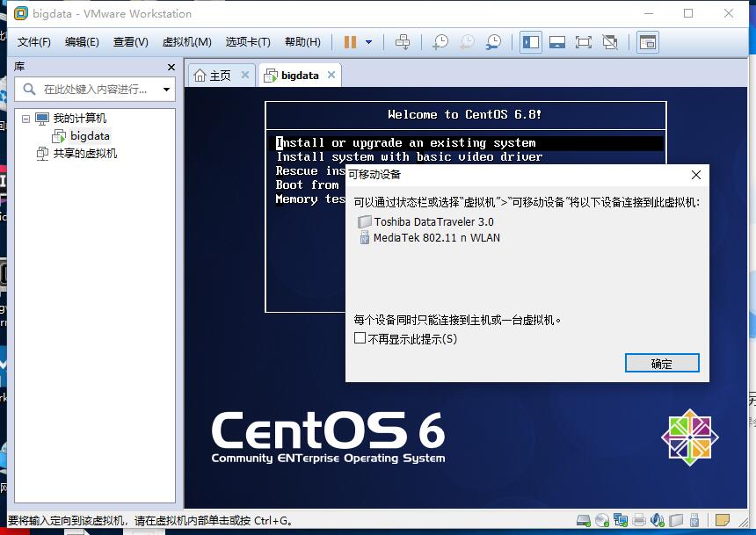Collapse the 我的计算机 tree node
Viewport: 756px width, 535px height.
pos(25,119)
